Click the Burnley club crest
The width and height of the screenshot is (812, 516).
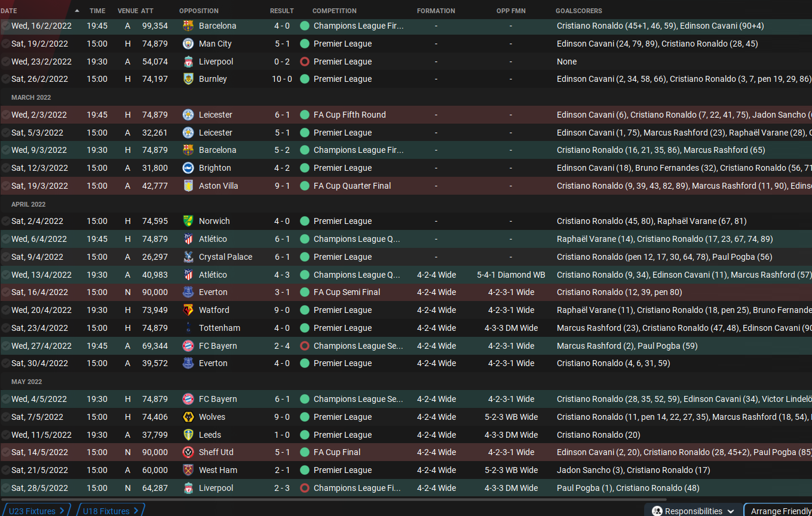click(x=188, y=79)
